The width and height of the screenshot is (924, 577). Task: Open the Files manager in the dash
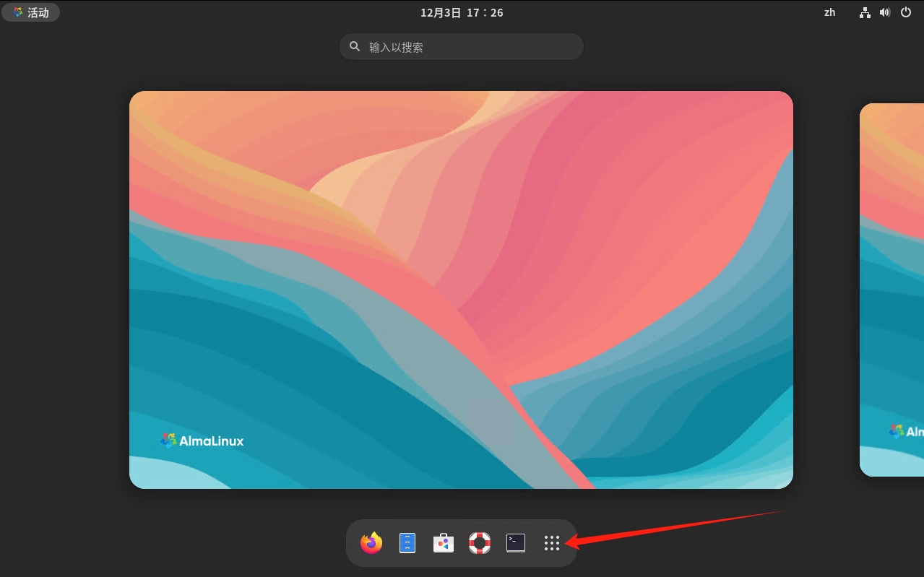pos(407,543)
